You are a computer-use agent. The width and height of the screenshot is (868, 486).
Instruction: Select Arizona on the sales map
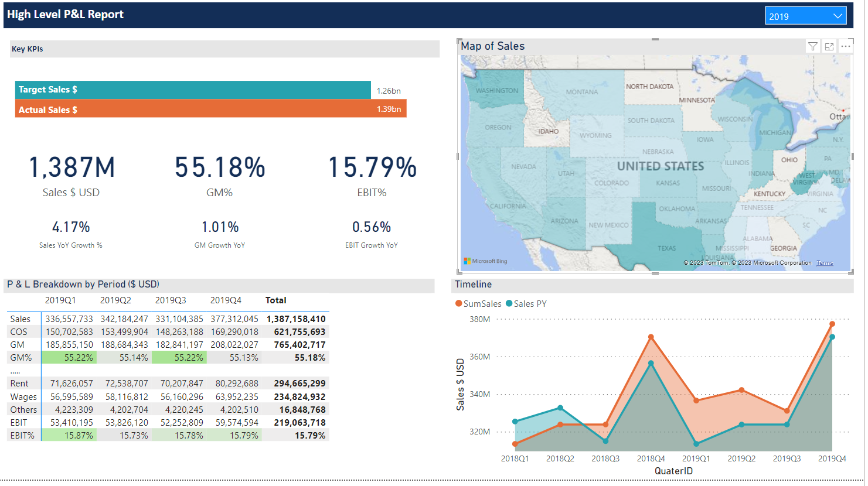564,221
